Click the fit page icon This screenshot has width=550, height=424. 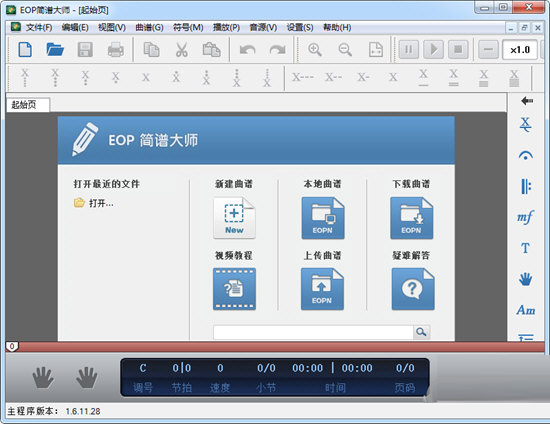376,49
